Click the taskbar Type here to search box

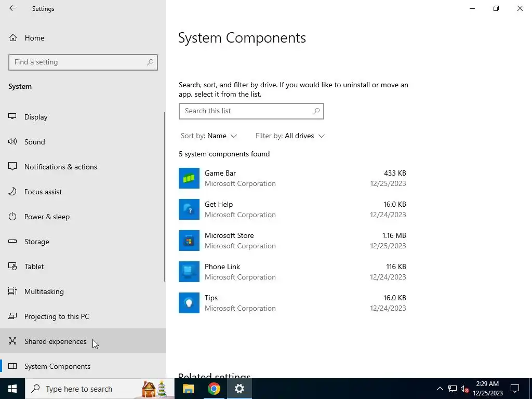[100, 389]
